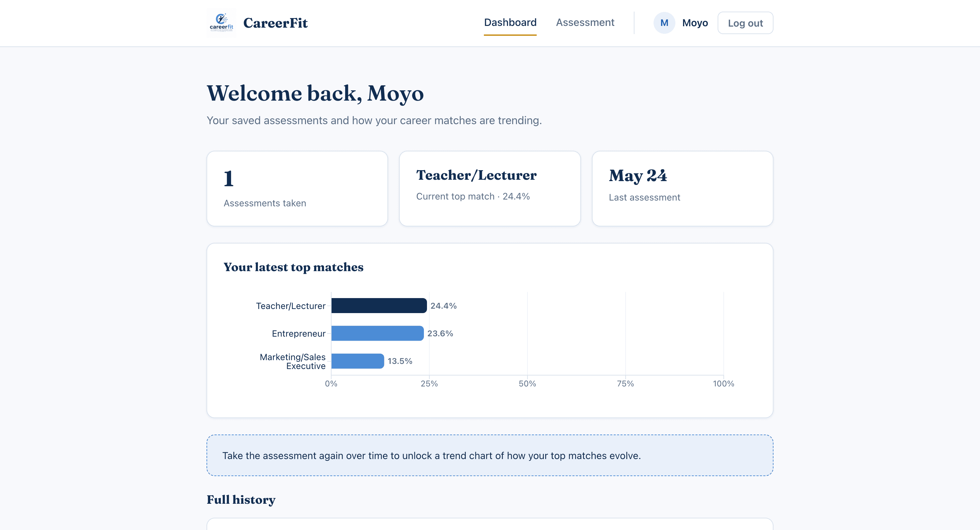Click the 75% axis tick label
The height and width of the screenshot is (530, 980).
pyautogui.click(x=625, y=384)
